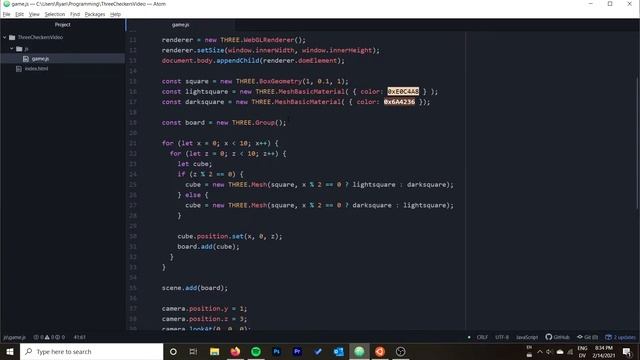Click the highlighted 0xE0C4A8 color value
Viewport: 640px width, 360px height.
pyautogui.click(x=403, y=91)
